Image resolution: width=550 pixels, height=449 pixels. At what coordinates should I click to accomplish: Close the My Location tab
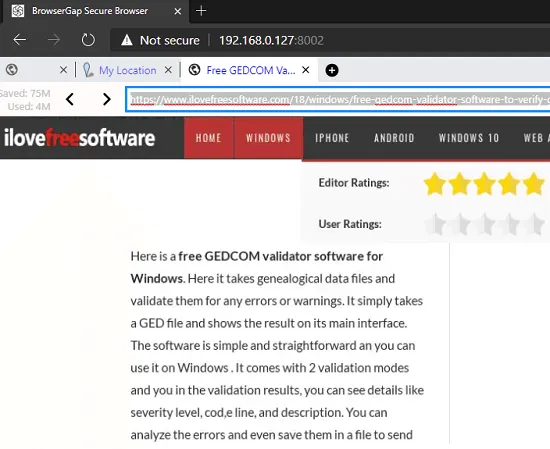(168, 70)
